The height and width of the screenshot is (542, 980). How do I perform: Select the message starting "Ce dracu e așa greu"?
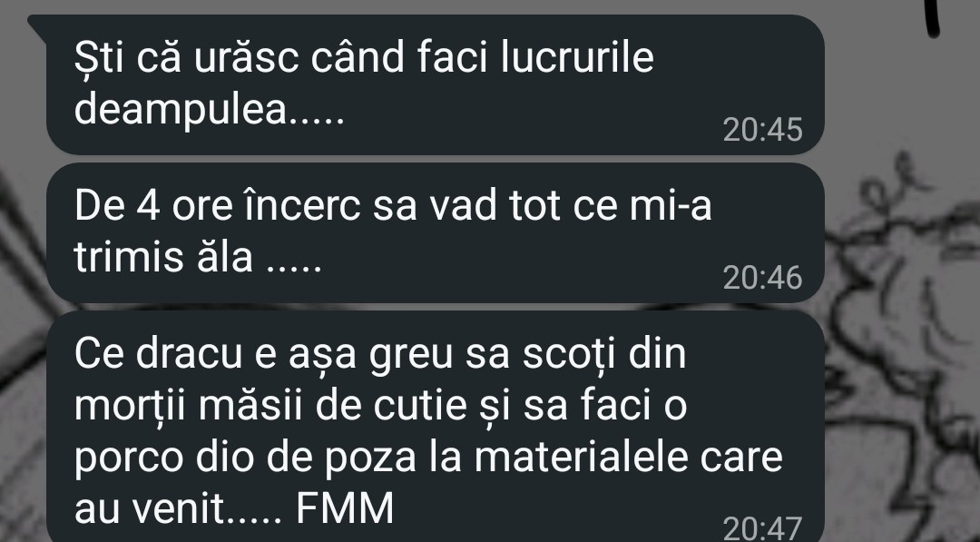pyautogui.click(x=435, y=427)
